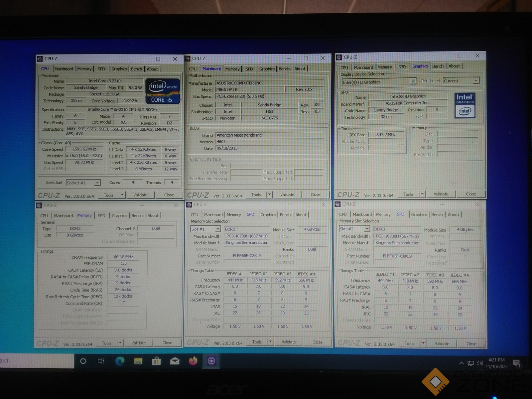Screen dimensions: 532x399
Task: Maximize the CPU tab window
Action: (158, 59)
